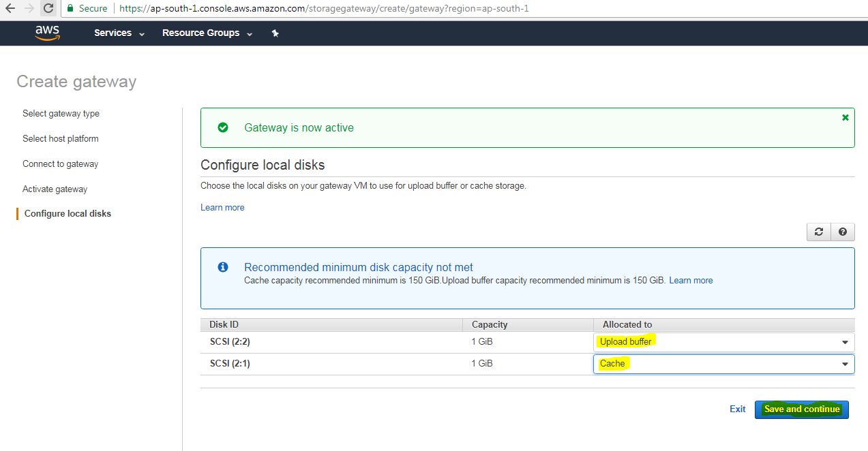
Task: Click the AWS logo home icon
Action: click(x=47, y=33)
